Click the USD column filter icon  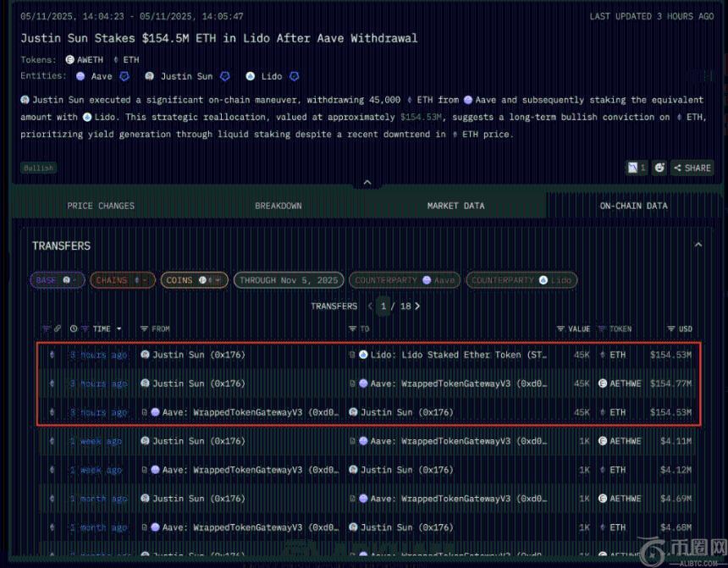671,329
